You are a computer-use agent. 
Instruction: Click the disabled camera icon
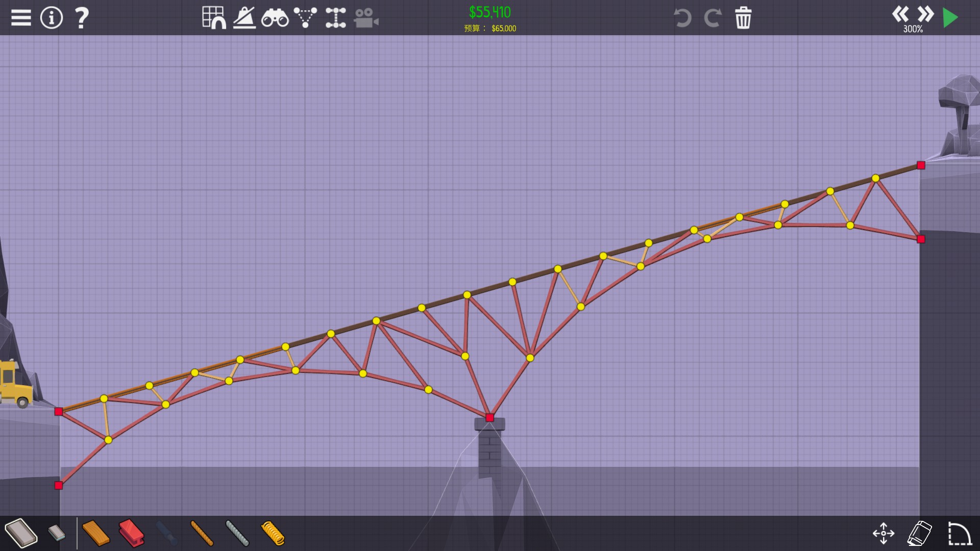(366, 18)
